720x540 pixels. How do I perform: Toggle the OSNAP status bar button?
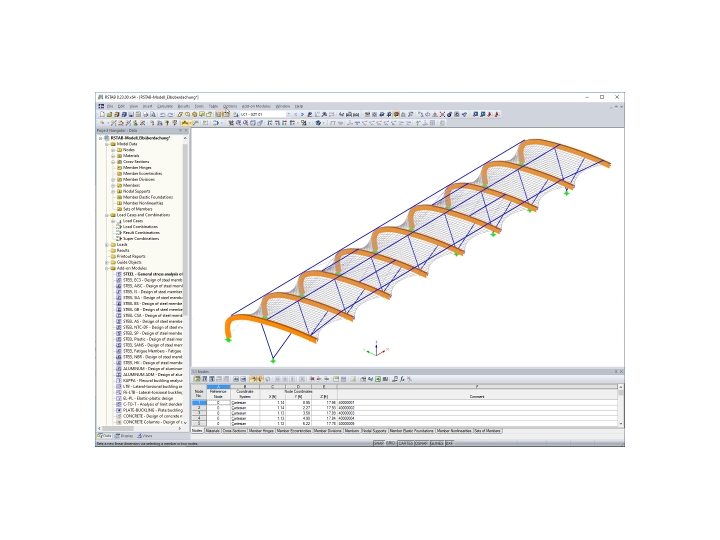[422, 444]
